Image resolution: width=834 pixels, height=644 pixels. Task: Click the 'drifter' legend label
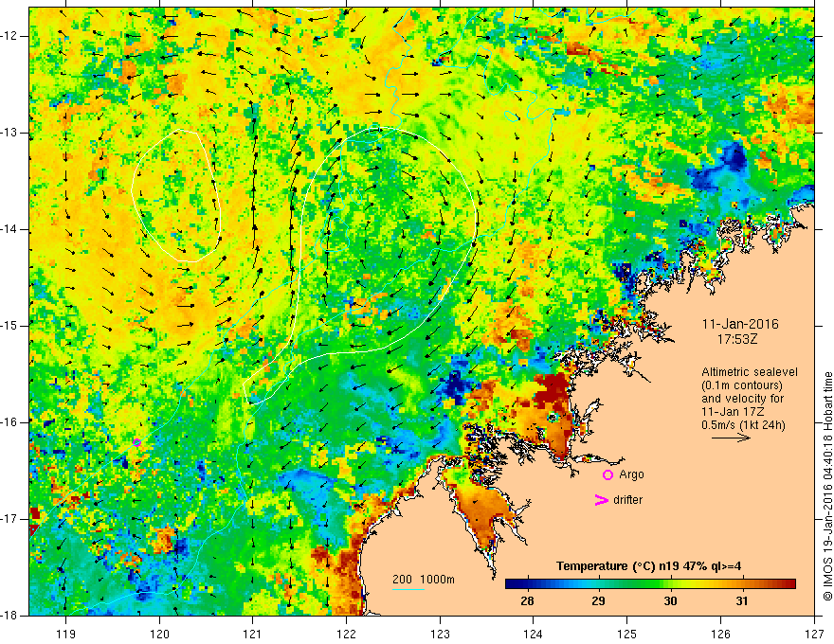coord(627,500)
